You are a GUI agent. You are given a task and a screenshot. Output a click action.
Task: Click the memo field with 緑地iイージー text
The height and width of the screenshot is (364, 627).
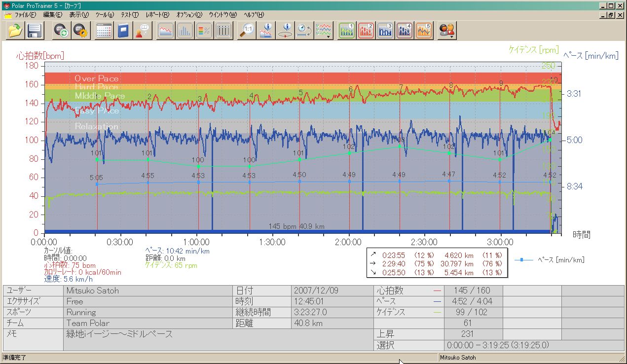click(x=219, y=340)
